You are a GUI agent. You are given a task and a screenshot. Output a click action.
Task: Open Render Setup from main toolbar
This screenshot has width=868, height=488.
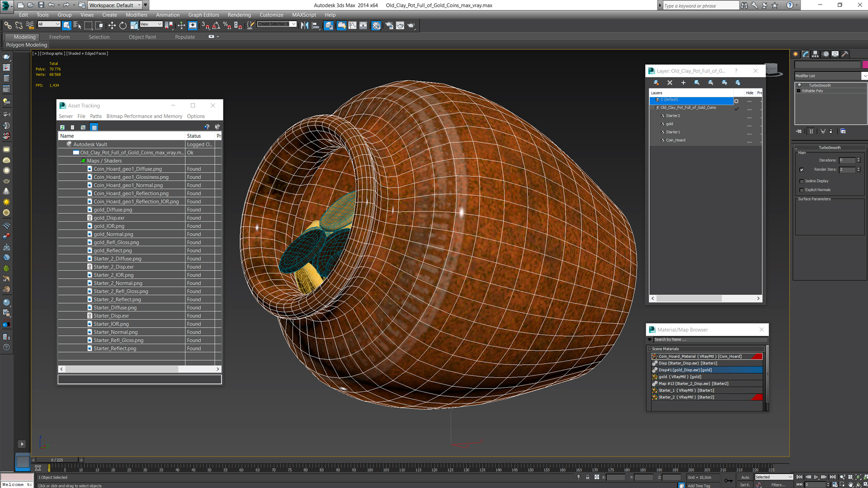click(389, 25)
